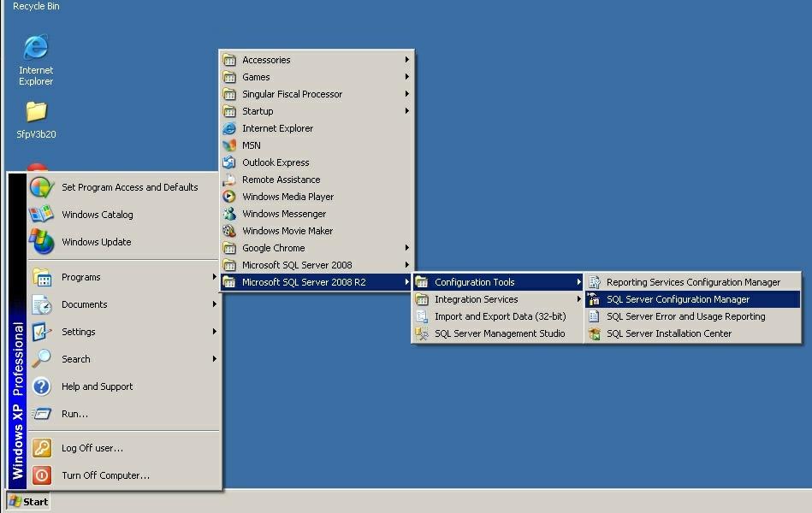Screen dimensions: 812x513
Task: Click Configuration Tools folder icon
Action: click(x=422, y=282)
